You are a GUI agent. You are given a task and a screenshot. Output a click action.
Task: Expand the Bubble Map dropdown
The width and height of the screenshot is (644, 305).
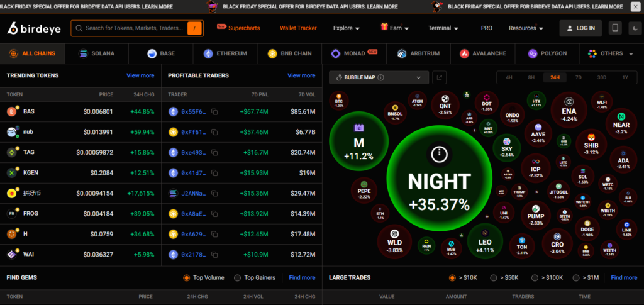(x=418, y=78)
